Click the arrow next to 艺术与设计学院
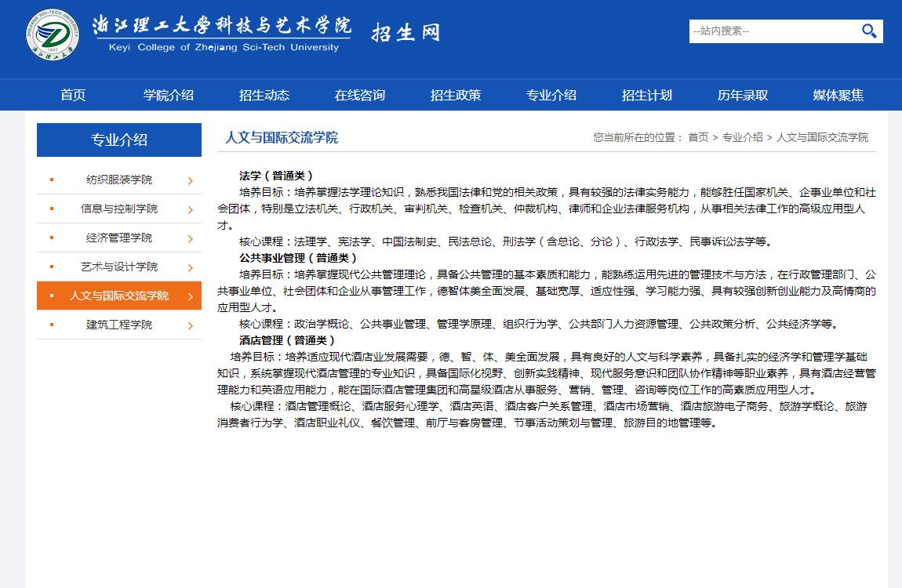The height and width of the screenshot is (588, 902). click(x=191, y=268)
